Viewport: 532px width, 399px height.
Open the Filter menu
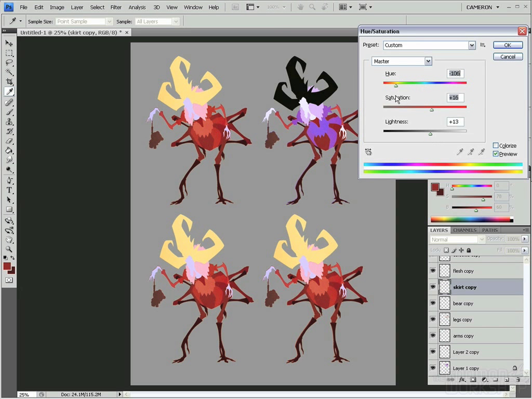(x=116, y=7)
